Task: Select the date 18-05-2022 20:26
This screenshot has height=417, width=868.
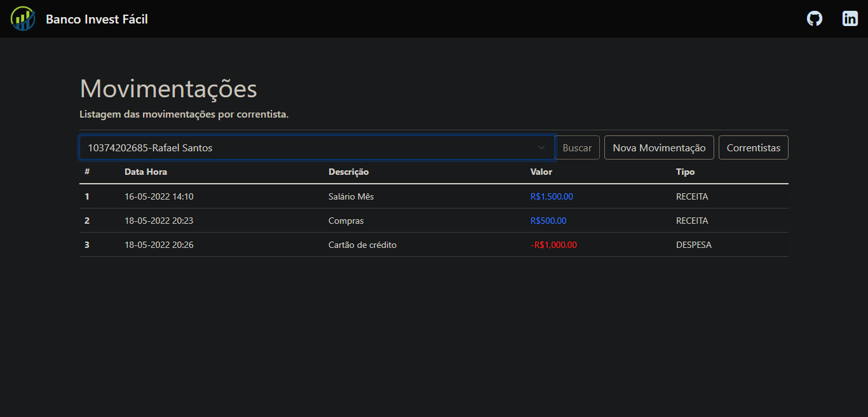Action: click(159, 245)
